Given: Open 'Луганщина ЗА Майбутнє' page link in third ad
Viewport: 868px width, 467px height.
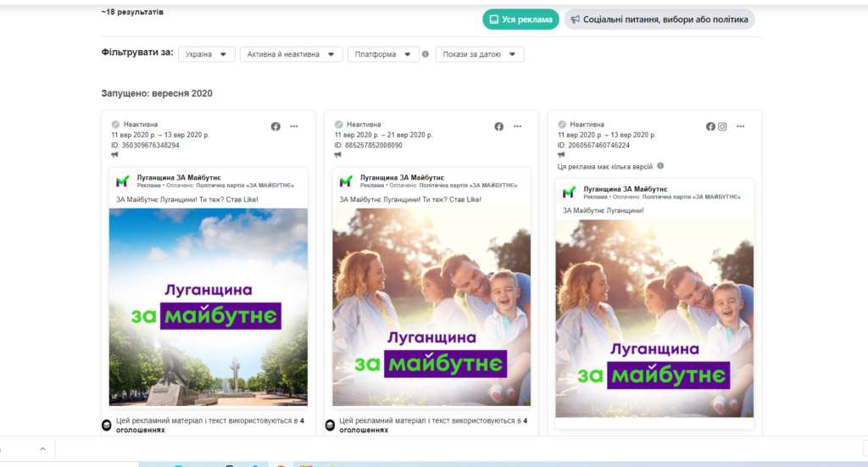Looking at the screenshot, I should click(625, 189).
